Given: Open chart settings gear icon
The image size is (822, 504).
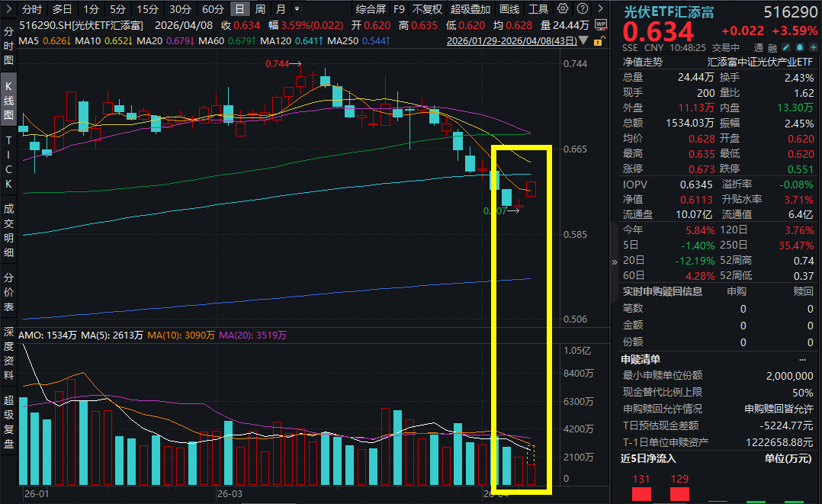Looking at the screenshot, I should 563,9.
